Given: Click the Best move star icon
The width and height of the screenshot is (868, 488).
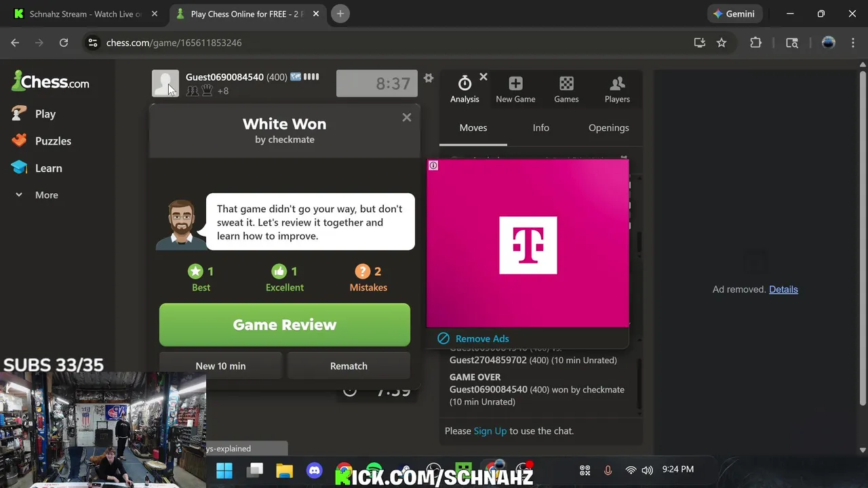Looking at the screenshot, I should 196,271.
